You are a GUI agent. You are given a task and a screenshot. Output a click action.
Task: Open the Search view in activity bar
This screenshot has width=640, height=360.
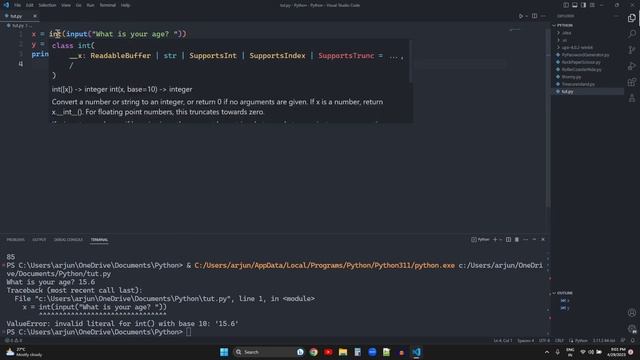(632, 33)
